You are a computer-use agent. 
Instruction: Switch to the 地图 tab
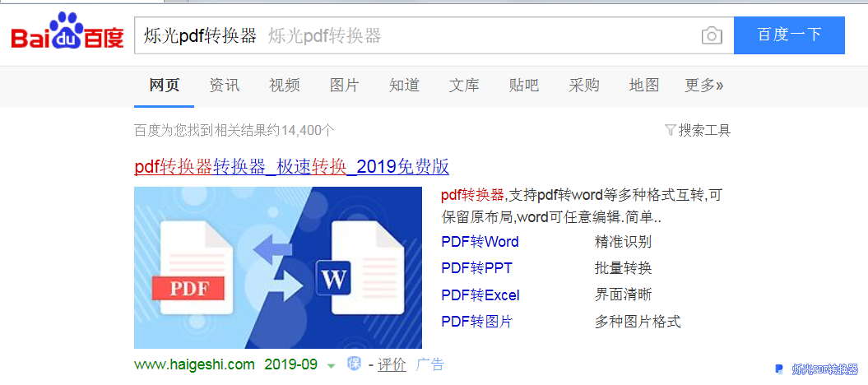pos(644,85)
